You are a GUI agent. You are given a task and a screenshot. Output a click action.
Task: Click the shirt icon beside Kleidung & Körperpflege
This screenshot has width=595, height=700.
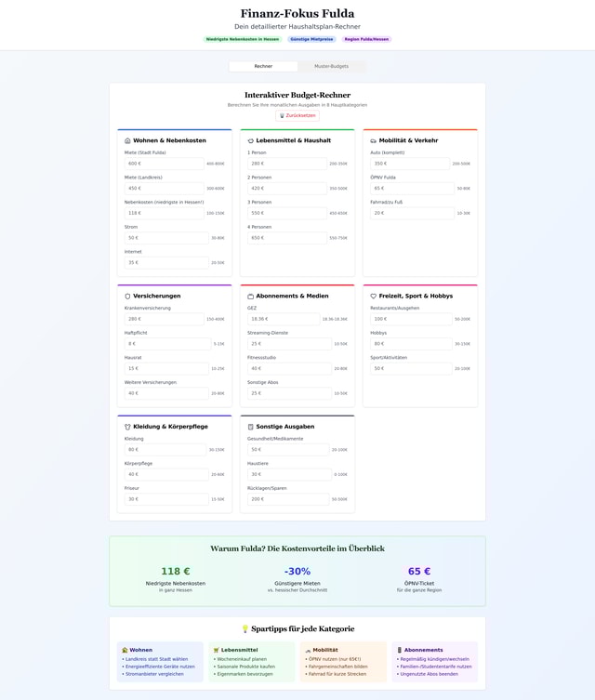pos(127,427)
